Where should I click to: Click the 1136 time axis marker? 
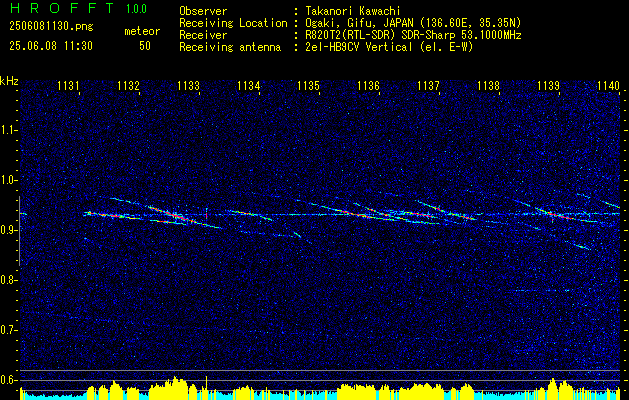(x=368, y=85)
